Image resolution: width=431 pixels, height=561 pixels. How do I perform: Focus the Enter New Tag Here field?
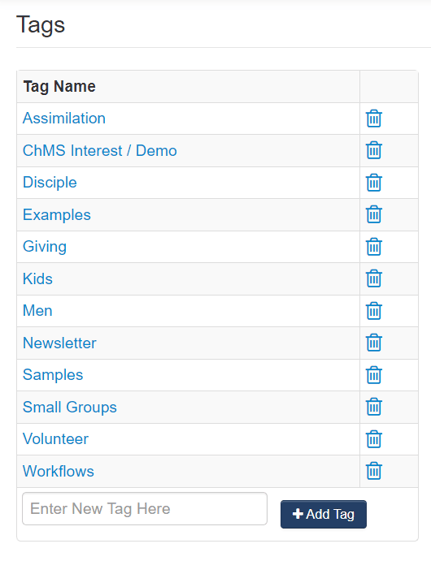pyautogui.click(x=145, y=509)
